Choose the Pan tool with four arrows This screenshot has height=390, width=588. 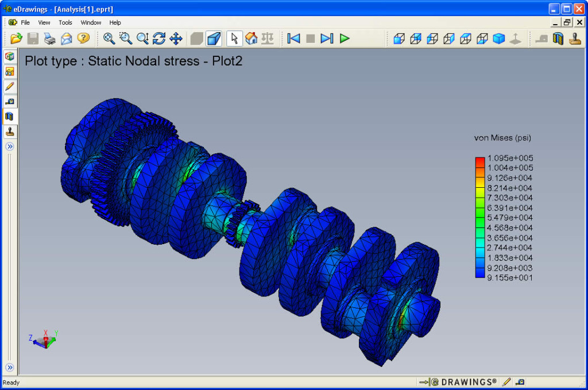[x=176, y=38]
